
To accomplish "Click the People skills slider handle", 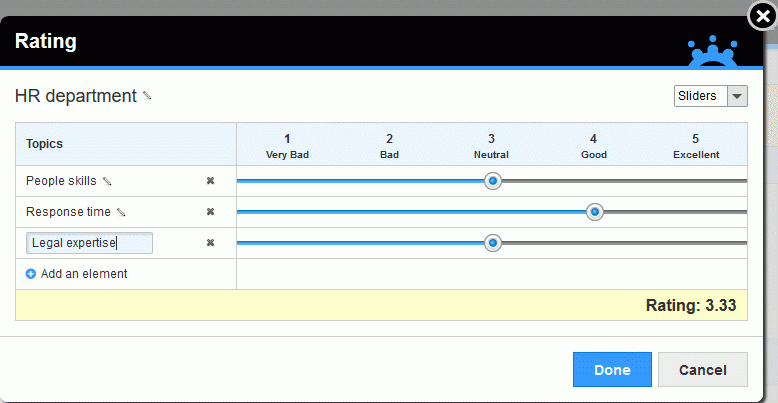I will pos(493,181).
